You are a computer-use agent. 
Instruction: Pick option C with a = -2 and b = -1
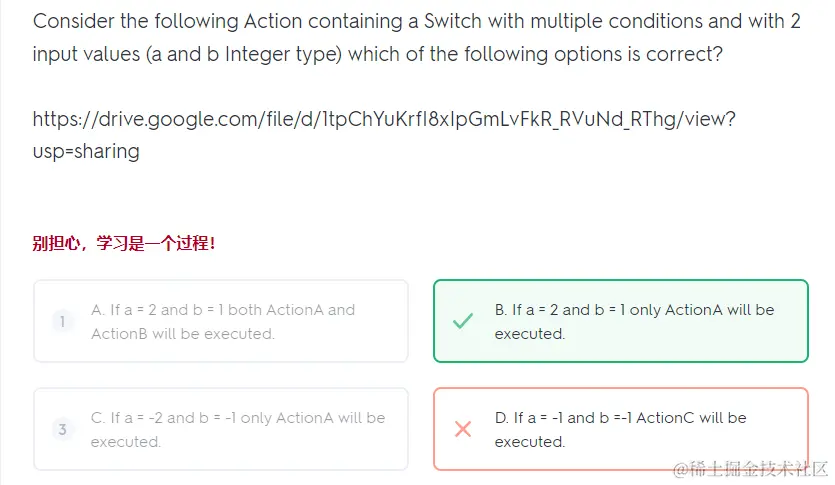pos(221,429)
